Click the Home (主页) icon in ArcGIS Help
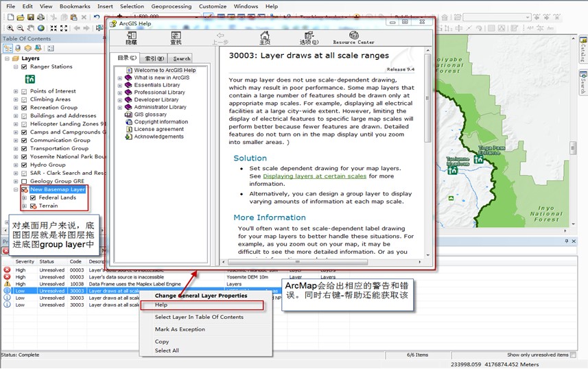Screen dimensions: 588x369 click(x=264, y=36)
